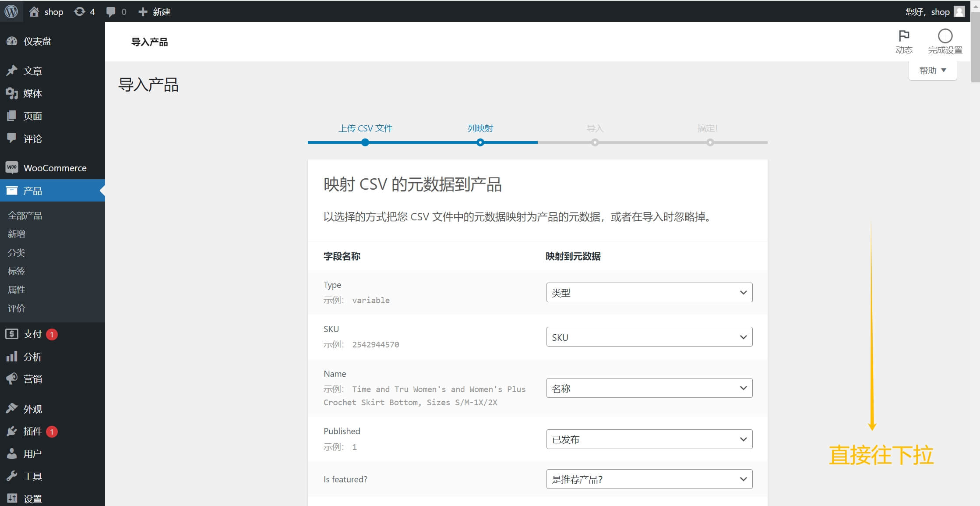Image resolution: width=980 pixels, height=506 pixels.
Task: Click the 上传 CSV 文件 step
Action: pos(365,128)
